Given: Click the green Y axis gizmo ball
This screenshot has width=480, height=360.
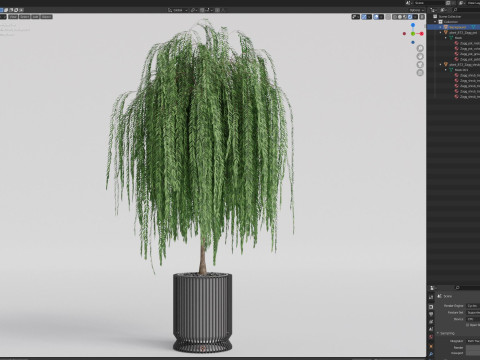Looking at the screenshot, I should pyautogui.click(x=413, y=34).
